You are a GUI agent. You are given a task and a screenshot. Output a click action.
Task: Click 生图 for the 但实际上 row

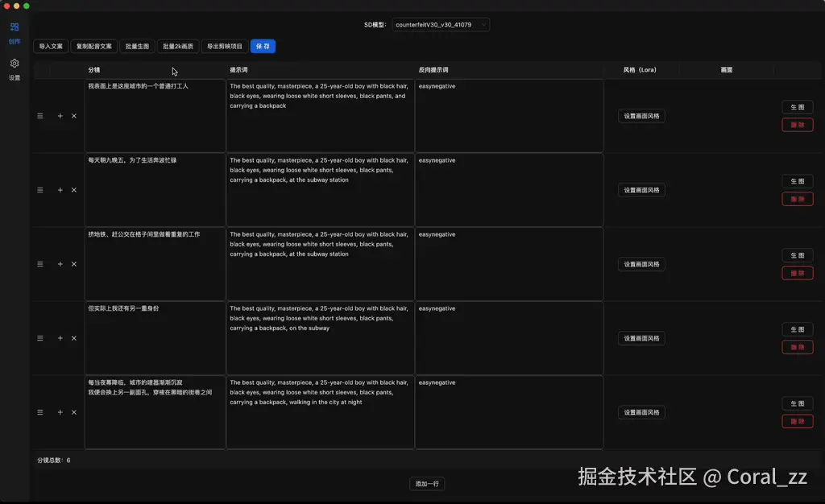click(797, 329)
